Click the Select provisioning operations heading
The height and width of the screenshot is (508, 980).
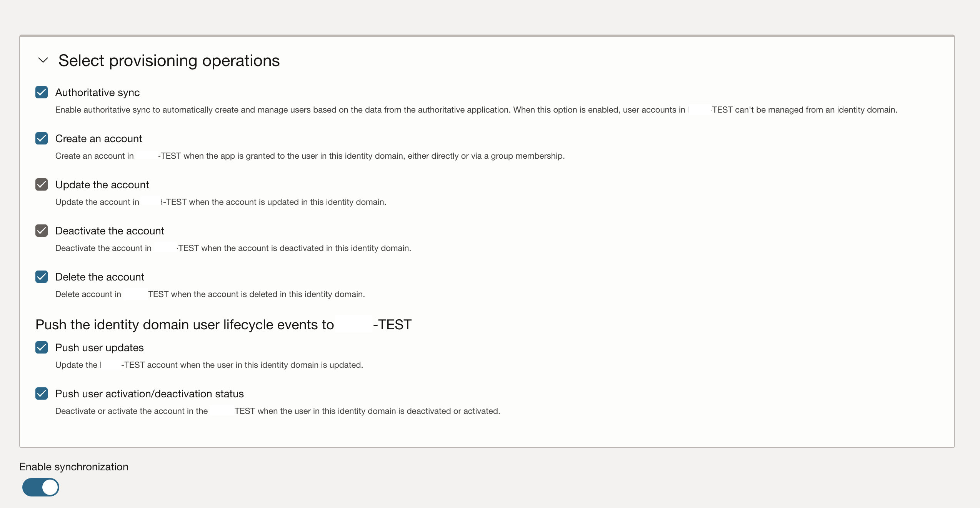(x=169, y=60)
